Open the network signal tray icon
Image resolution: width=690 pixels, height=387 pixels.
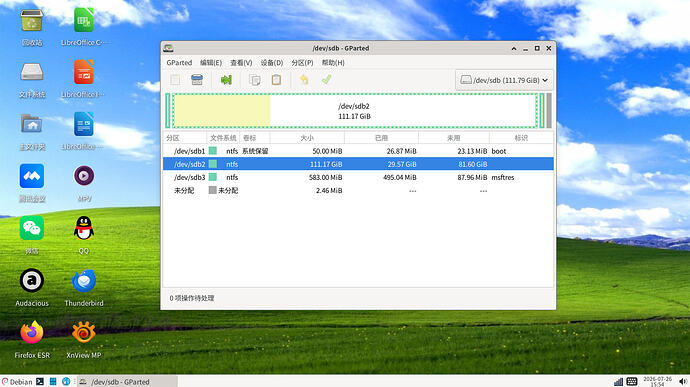coord(618,382)
